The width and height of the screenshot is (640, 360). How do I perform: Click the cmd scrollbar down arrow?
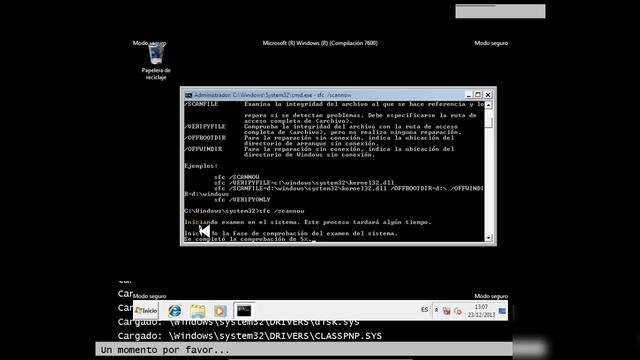(489, 238)
